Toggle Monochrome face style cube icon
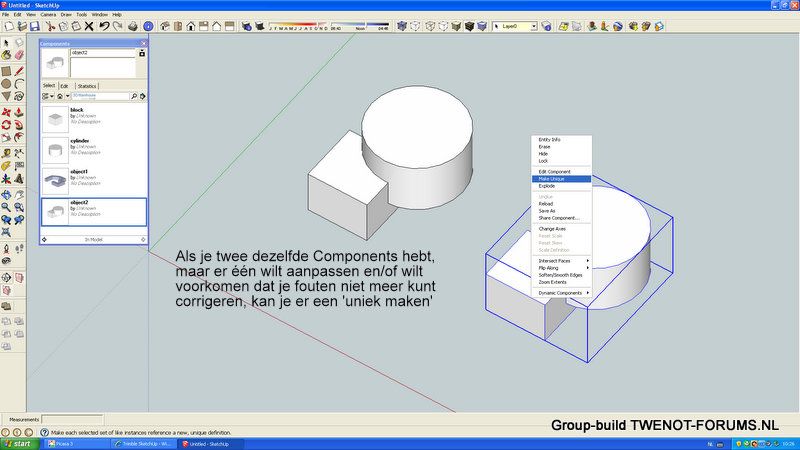800x450 pixels. [482, 26]
